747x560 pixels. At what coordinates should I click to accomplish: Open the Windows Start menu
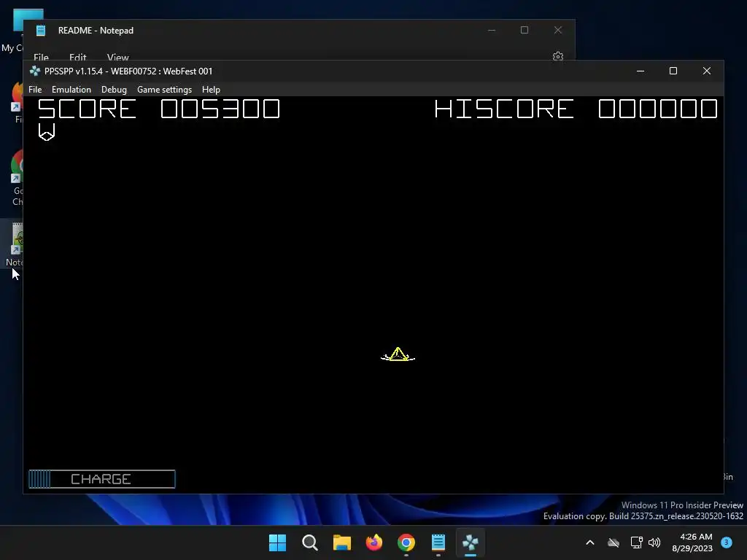[x=277, y=542]
